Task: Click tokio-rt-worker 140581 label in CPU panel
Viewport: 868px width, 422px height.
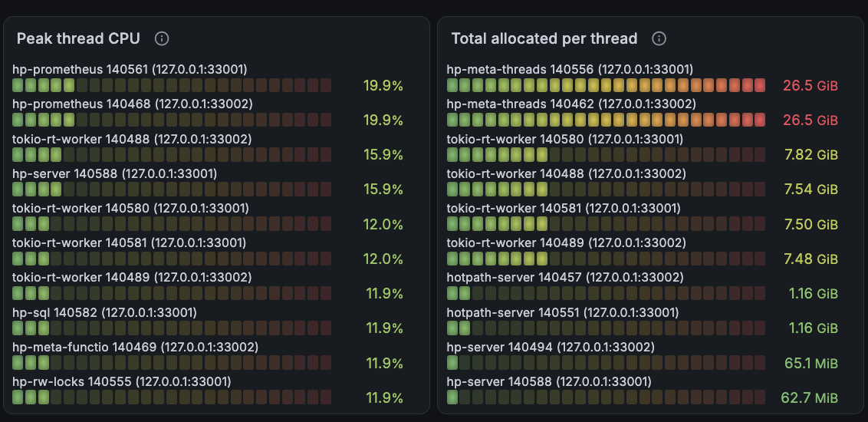Action: pyautogui.click(x=129, y=242)
